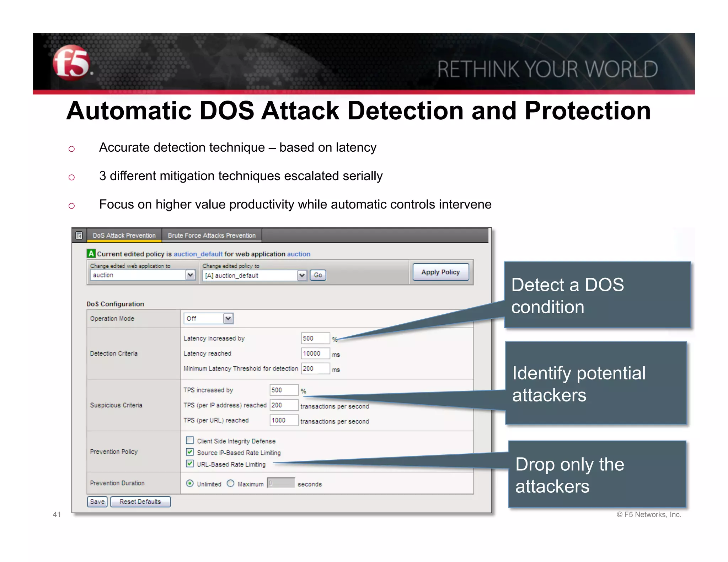This screenshot has height=562, width=728.
Task: Click the Save button
Action: click(97, 502)
